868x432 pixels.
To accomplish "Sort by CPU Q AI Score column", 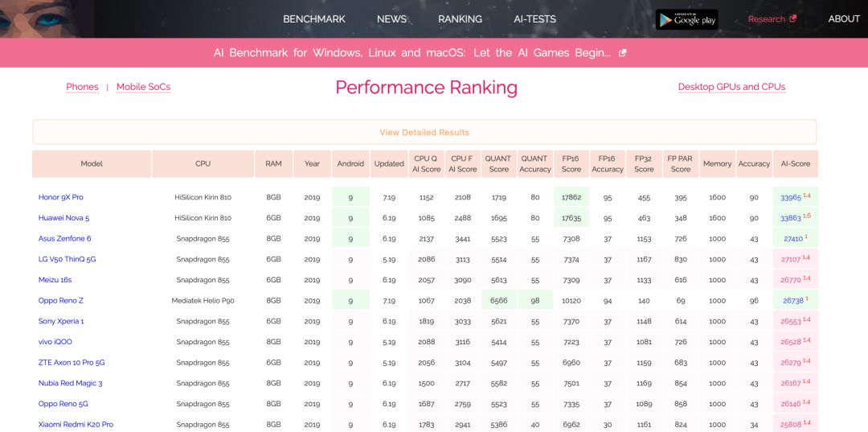I will pyautogui.click(x=426, y=164).
